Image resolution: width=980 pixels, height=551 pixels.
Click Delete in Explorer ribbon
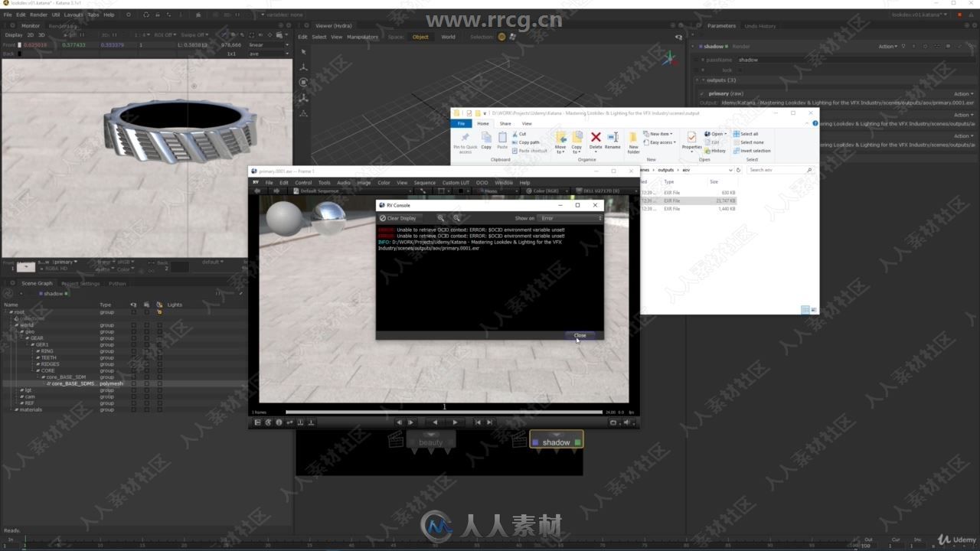596,141
